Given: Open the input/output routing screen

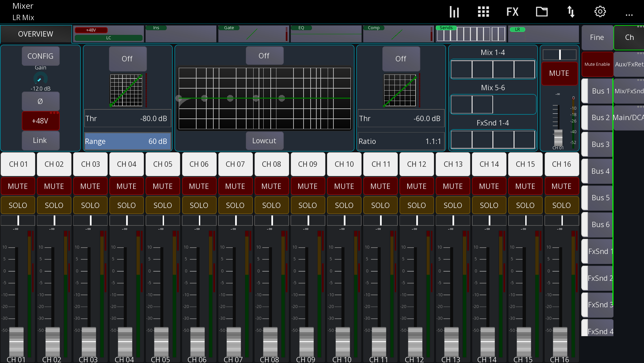Looking at the screenshot, I should click(x=571, y=12).
